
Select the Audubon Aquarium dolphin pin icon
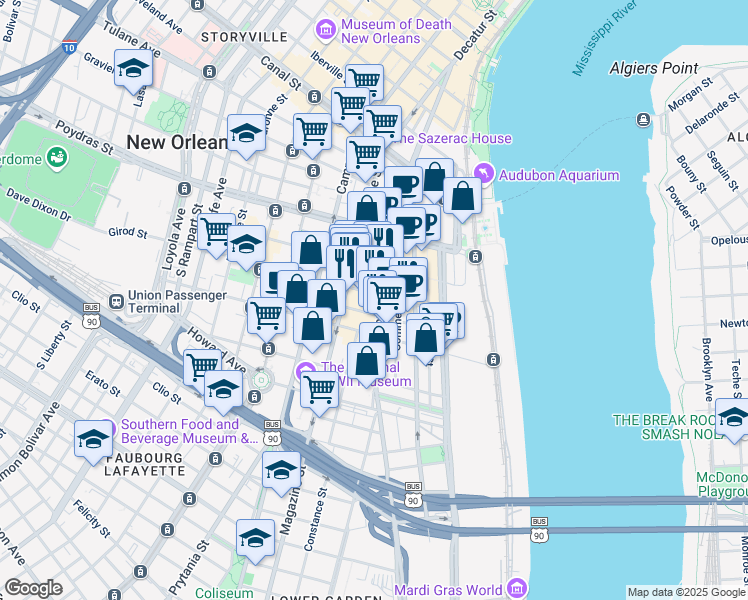coord(484,174)
